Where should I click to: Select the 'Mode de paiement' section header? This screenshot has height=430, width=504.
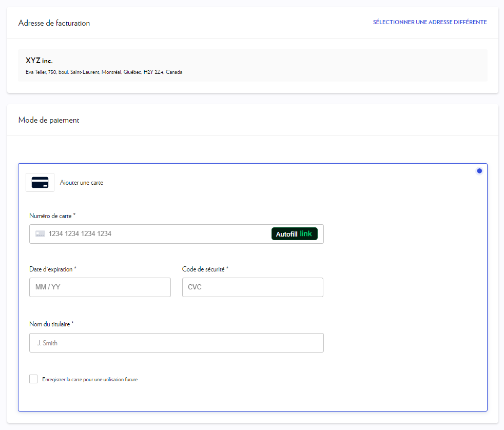48,120
